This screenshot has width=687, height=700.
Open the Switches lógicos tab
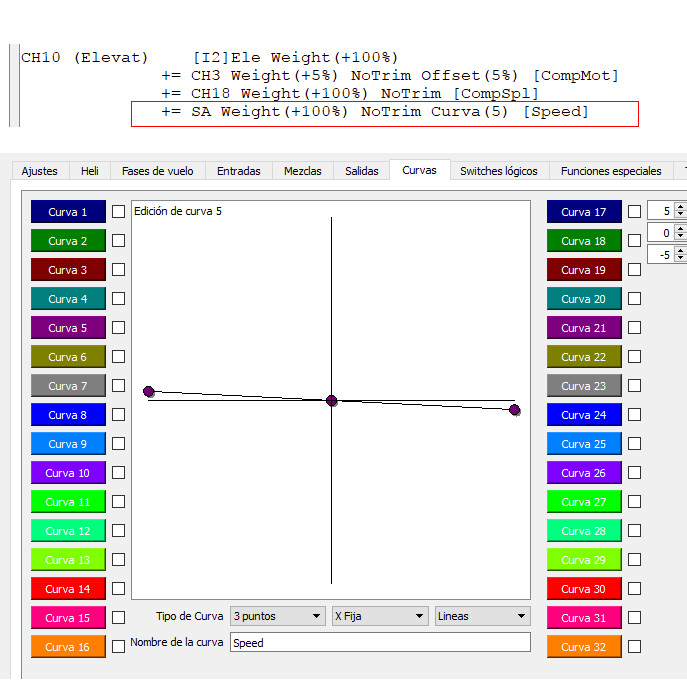pos(498,171)
